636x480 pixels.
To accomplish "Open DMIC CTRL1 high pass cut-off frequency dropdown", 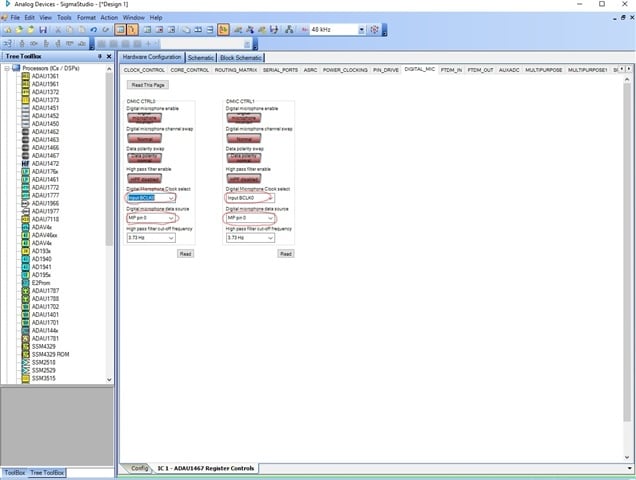I will point(250,238).
